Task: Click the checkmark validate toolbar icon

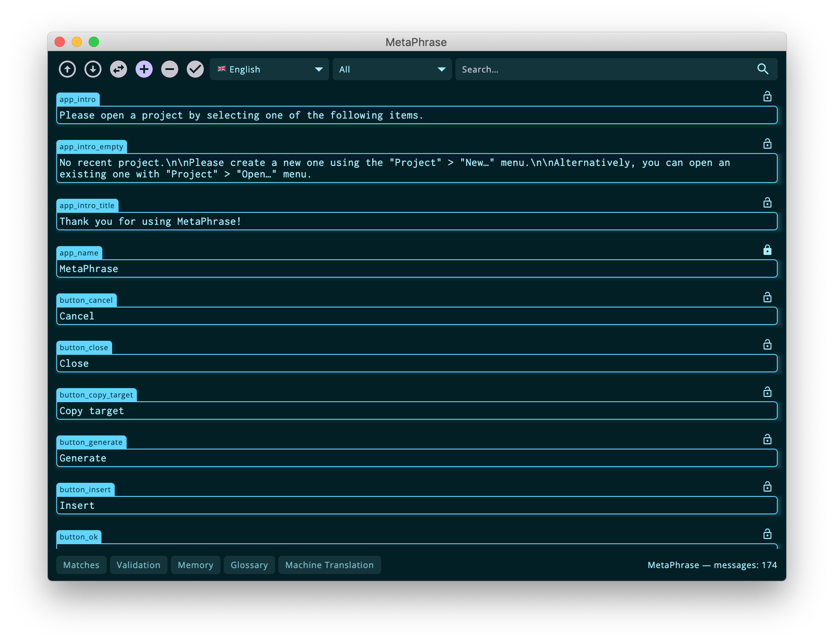Action: pos(195,69)
